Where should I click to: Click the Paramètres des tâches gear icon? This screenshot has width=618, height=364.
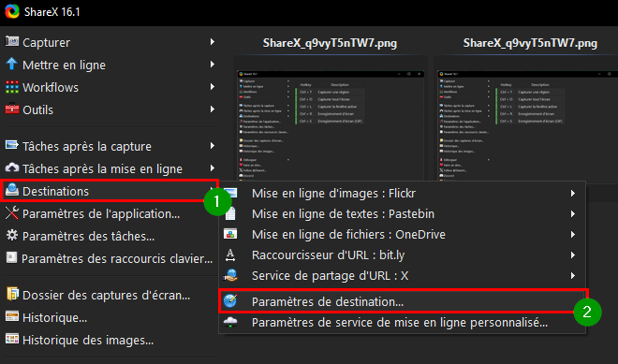12,235
